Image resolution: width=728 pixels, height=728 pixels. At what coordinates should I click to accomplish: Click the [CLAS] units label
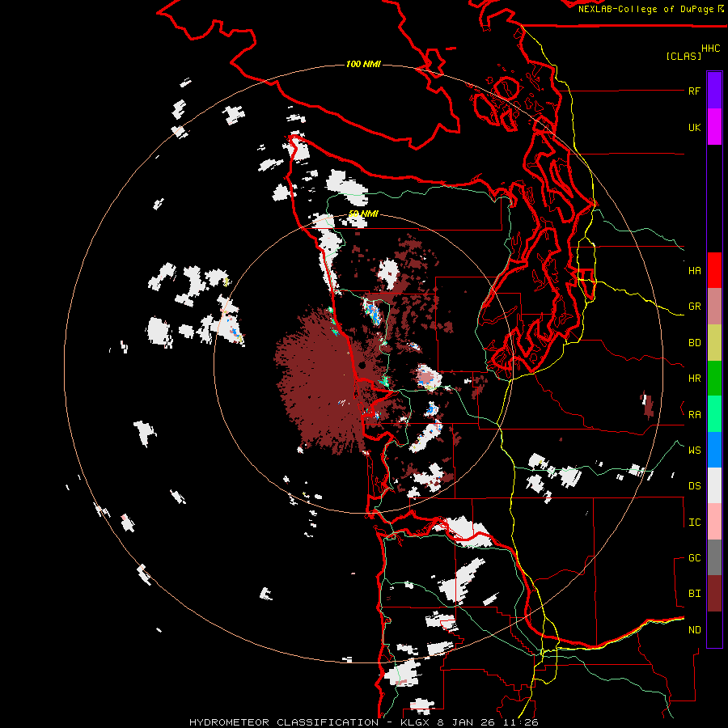[x=684, y=56]
